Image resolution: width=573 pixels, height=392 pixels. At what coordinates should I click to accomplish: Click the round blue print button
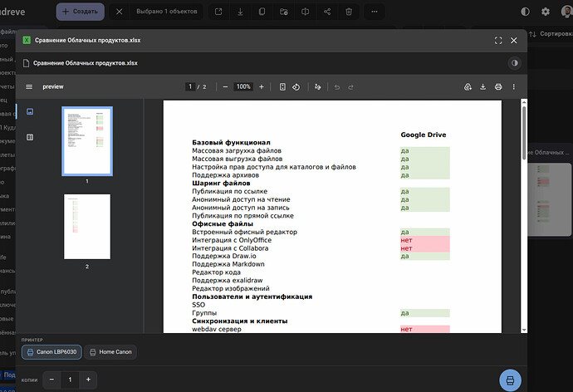[510, 380]
